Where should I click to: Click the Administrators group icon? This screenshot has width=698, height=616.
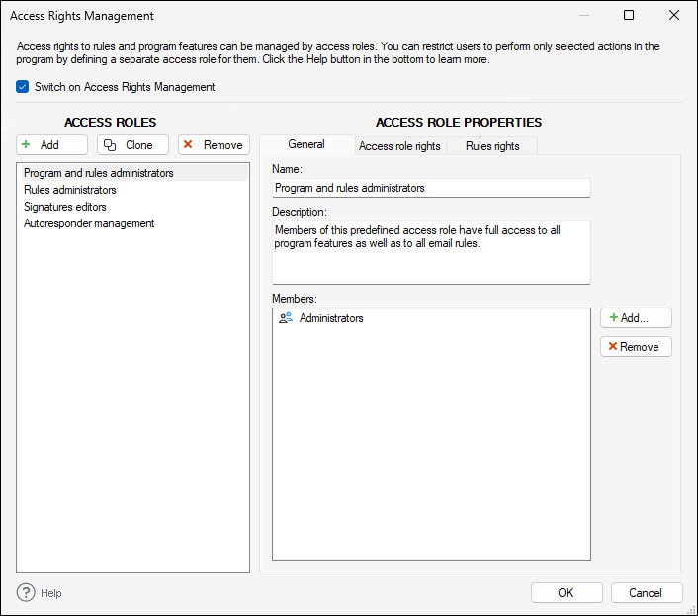pos(285,318)
